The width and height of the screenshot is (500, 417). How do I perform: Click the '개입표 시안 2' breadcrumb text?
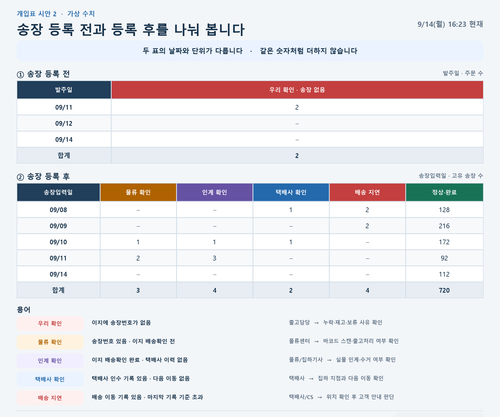37,14
